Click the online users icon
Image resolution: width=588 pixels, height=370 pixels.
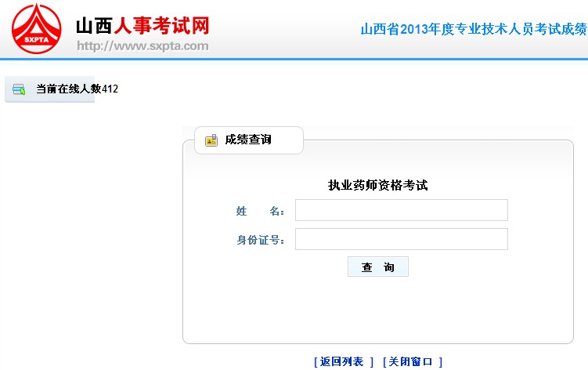click(x=19, y=89)
